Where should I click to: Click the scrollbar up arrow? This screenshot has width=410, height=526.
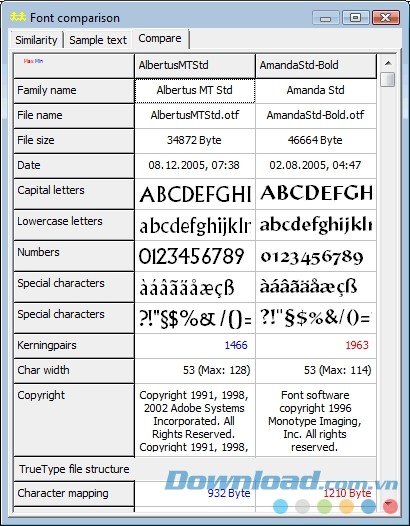tap(388, 63)
